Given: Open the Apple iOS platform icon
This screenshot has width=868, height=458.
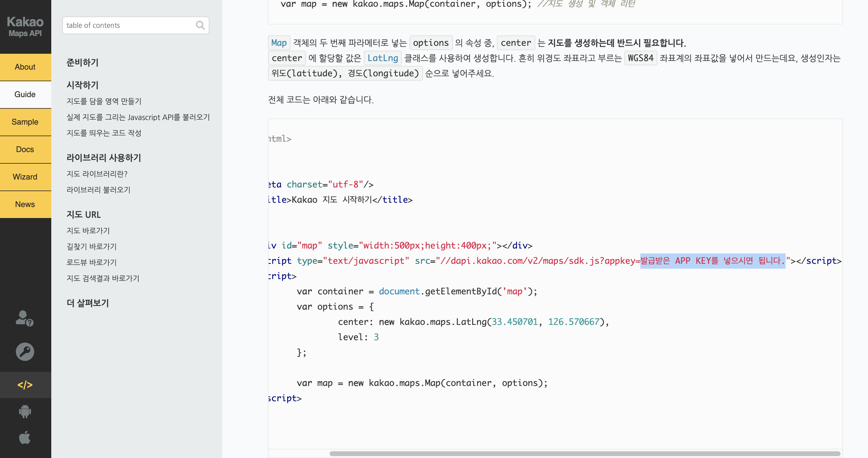Looking at the screenshot, I should click(25, 438).
